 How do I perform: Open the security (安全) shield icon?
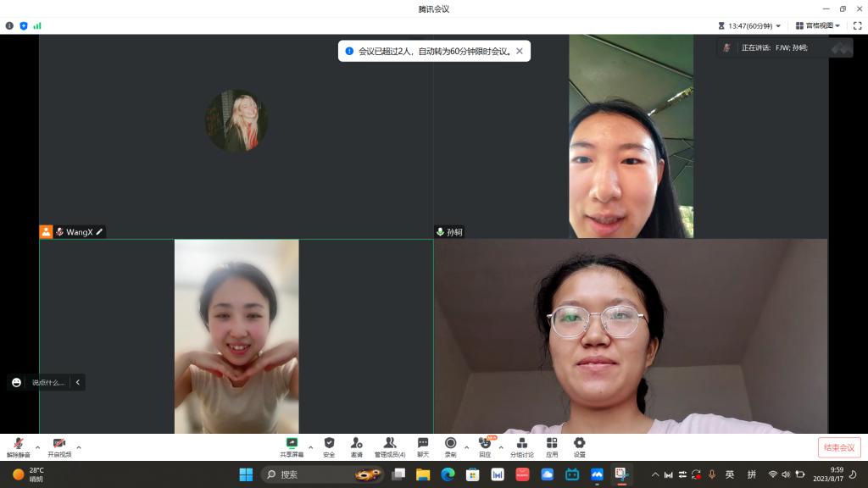point(329,446)
